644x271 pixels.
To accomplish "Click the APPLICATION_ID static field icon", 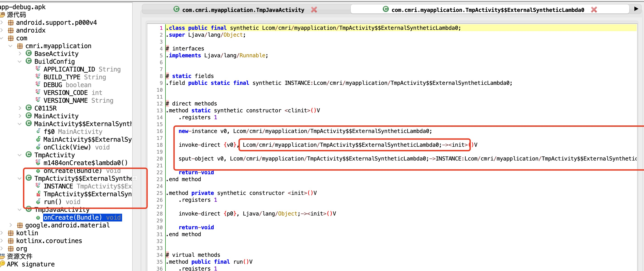I will click(38, 69).
